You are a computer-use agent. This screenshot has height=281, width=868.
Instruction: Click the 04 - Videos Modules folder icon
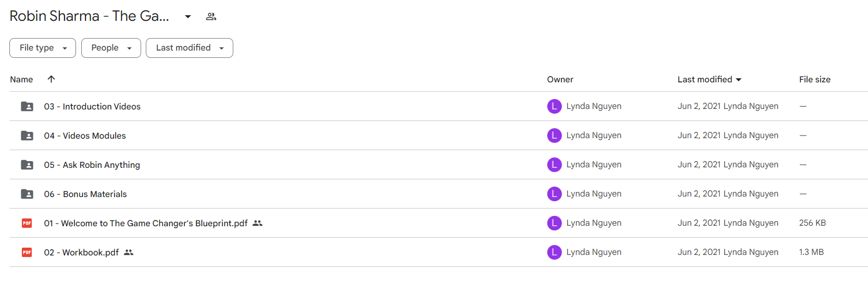click(27, 136)
